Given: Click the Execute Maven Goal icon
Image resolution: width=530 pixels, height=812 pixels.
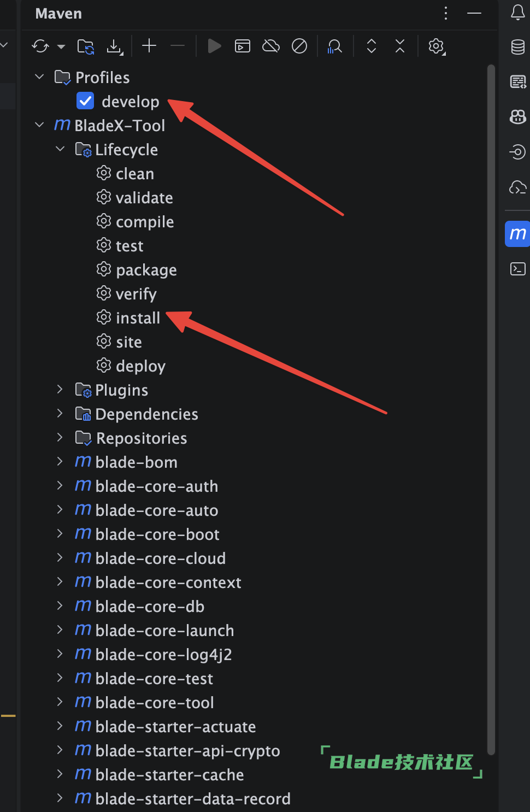Looking at the screenshot, I should 243,46.
